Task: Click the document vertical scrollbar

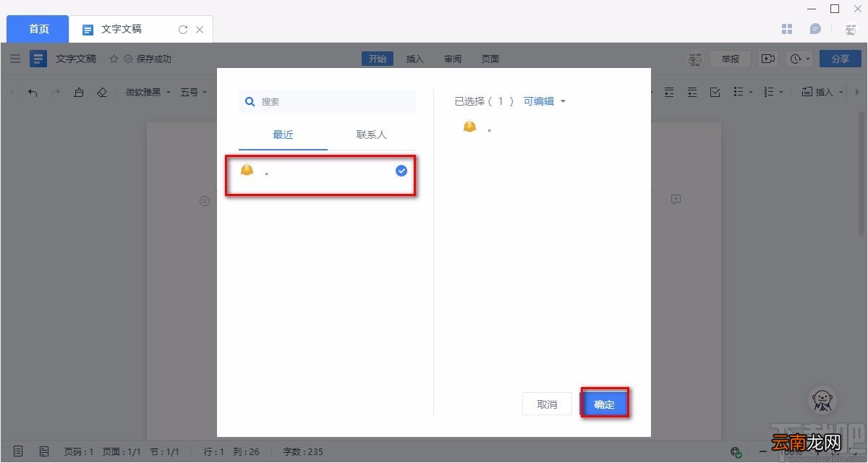Action: [861, 174]
